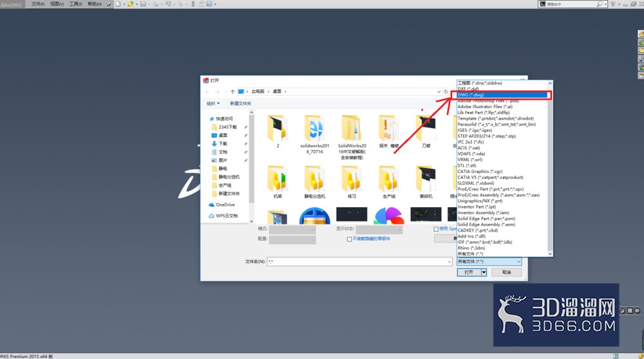Select the 生产线 folder in file list
644x359 pixels.
388,182
